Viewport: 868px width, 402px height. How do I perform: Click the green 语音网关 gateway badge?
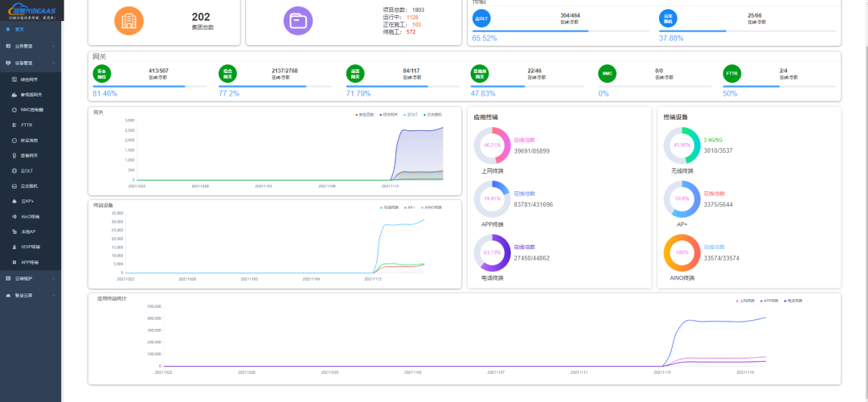coord(355,73)
